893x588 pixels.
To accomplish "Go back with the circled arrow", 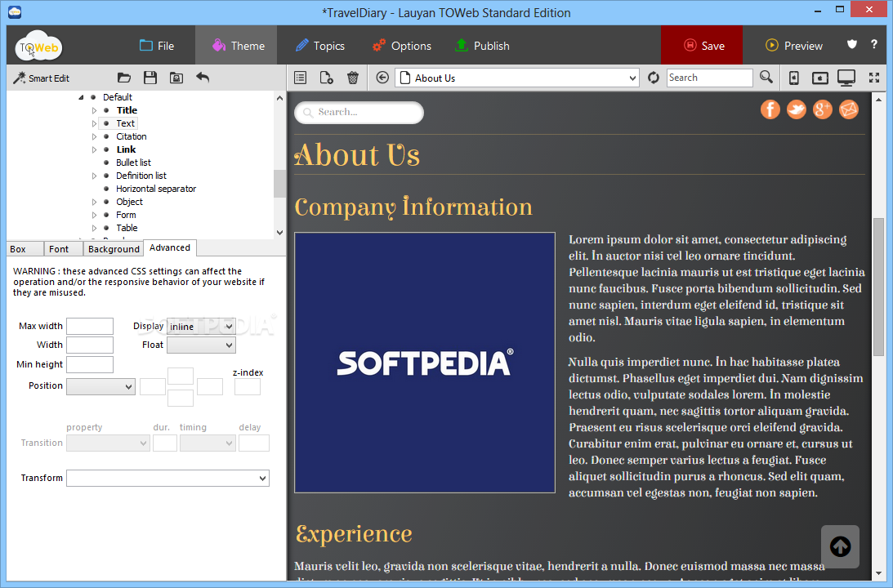I will coord(382,78).
